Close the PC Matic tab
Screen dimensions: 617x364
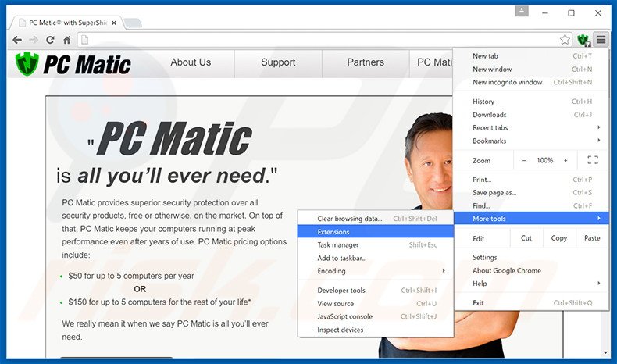[114, 23]
